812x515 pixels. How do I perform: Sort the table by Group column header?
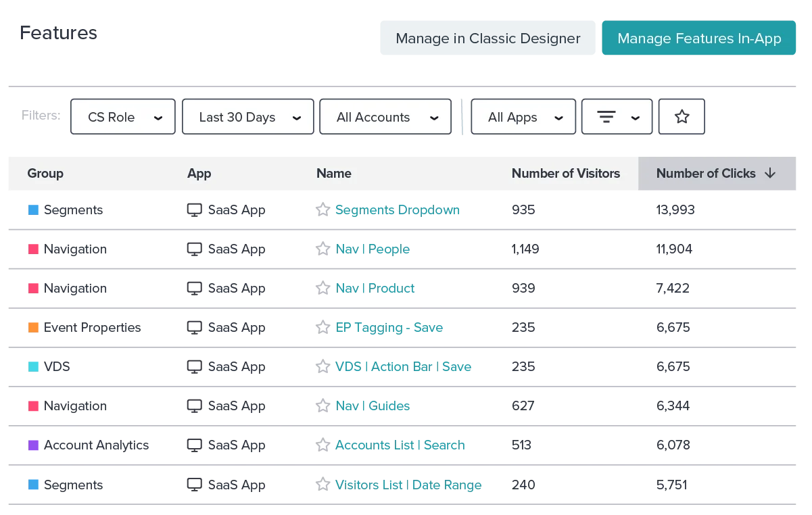45,174
